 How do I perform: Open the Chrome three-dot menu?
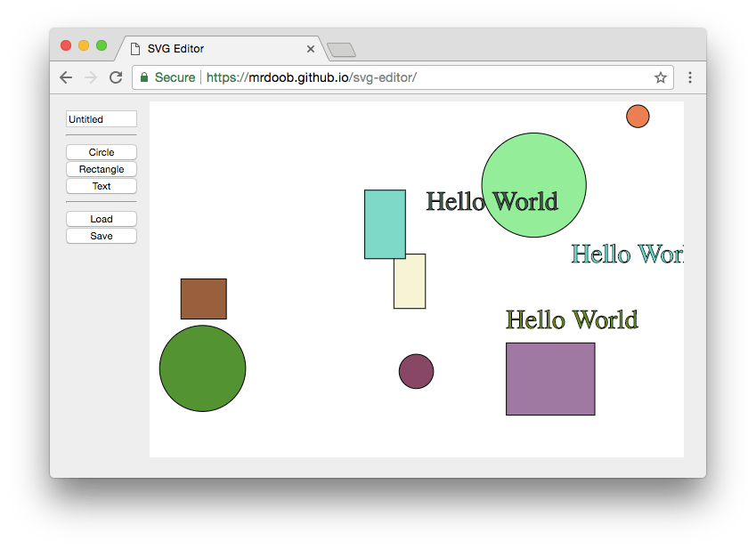pyautogui.click(x=690, y=77)
